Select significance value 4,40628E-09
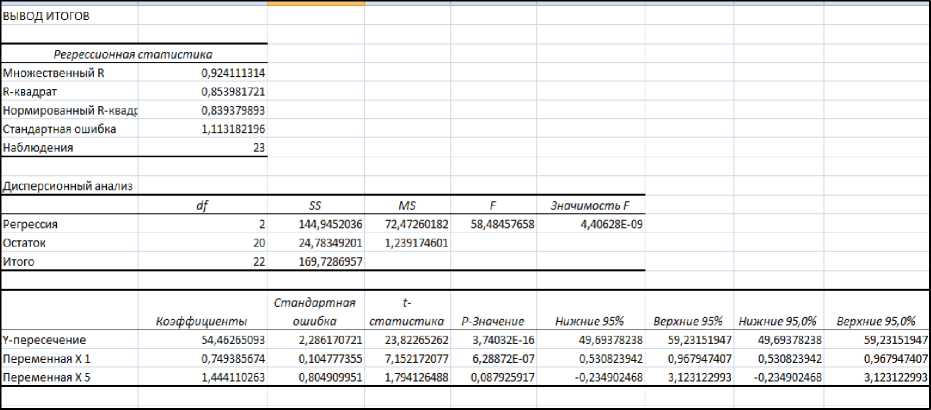Image resolution: width=931 pixels, height=410 pixels. [612, 224]
